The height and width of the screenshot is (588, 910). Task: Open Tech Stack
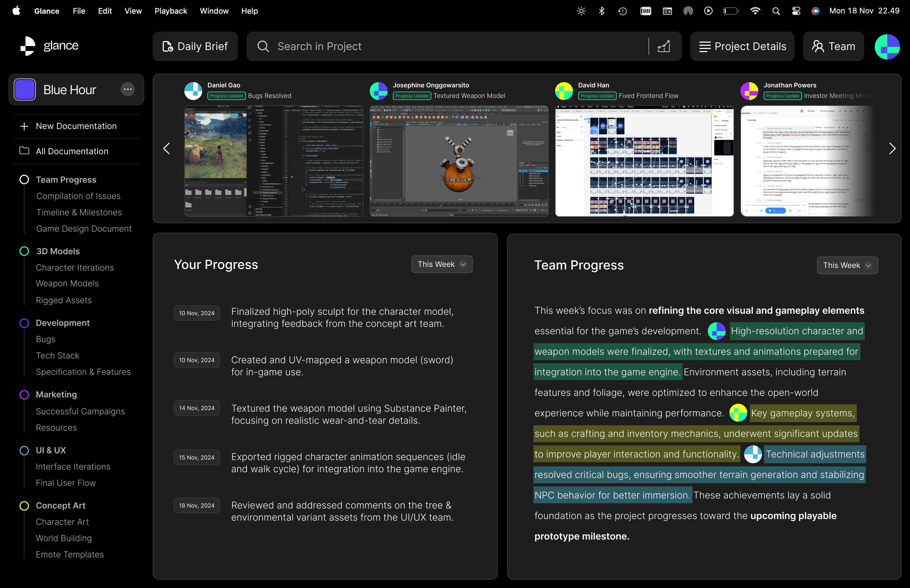[x=58, y=356]
